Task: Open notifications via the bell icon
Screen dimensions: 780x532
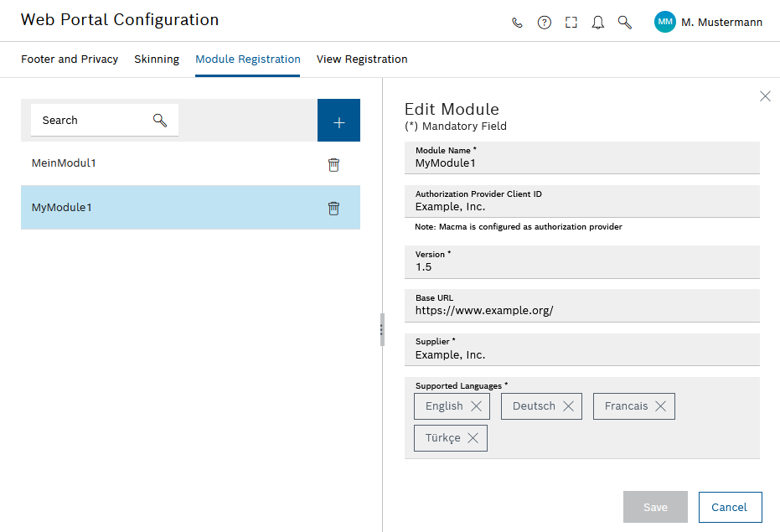Action: (597, 23)
